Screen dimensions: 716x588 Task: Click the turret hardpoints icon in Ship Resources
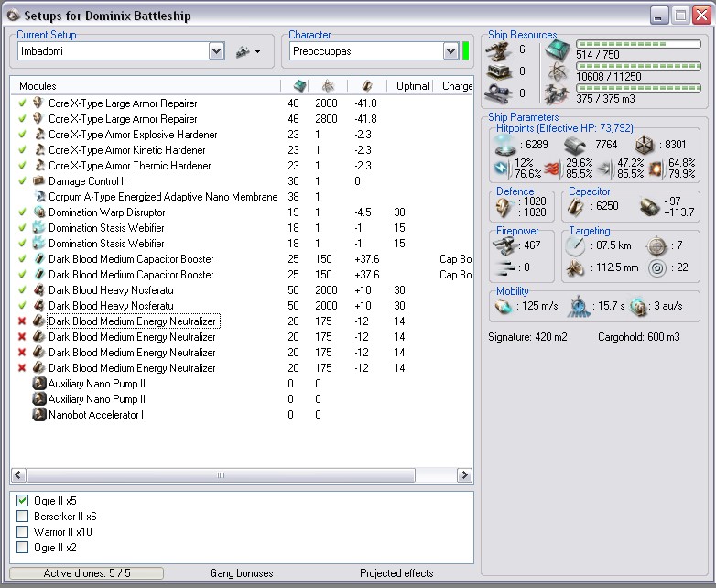(x=499, y=50)
